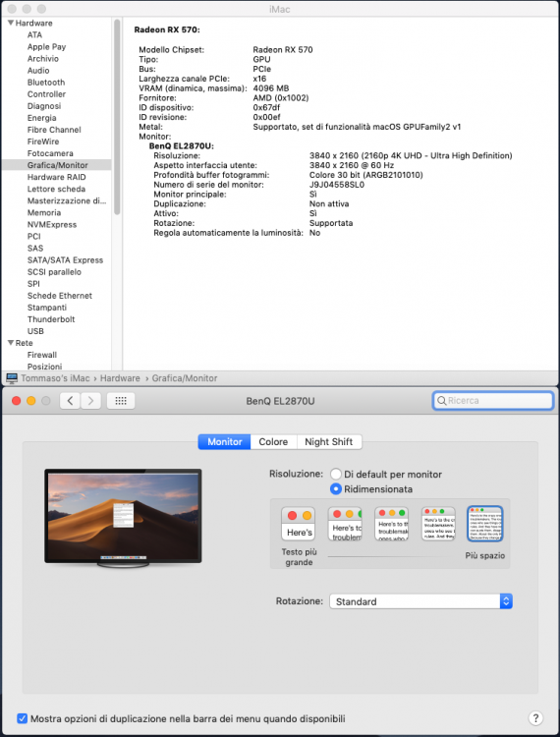560x737 pixels.
Task: Switch to the Night Shift tab
Action: pyautogui.click(x=329, y=442)
